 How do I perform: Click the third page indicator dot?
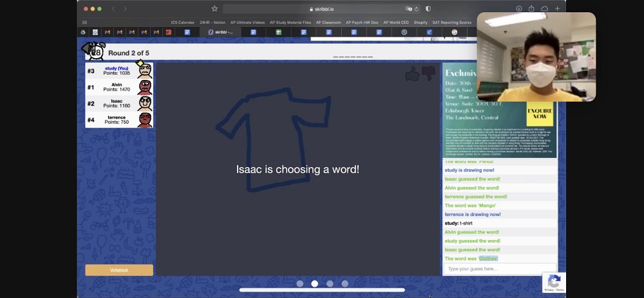(330, 284)
